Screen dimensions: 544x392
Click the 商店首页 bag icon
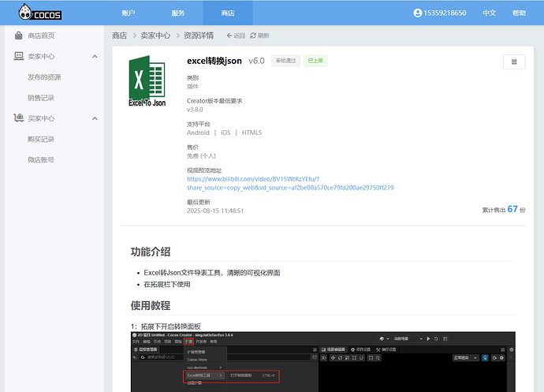pyautogui.click(x=18, y=35)
